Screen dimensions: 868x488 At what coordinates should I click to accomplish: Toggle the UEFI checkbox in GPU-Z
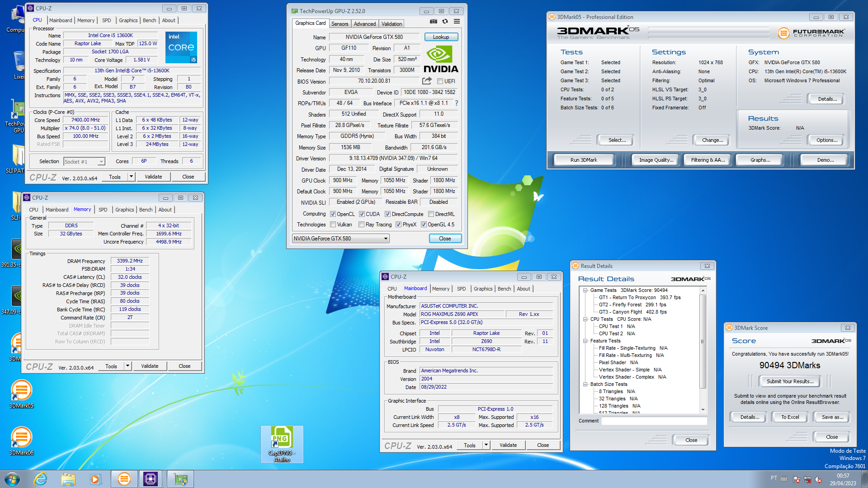point(440,81)
